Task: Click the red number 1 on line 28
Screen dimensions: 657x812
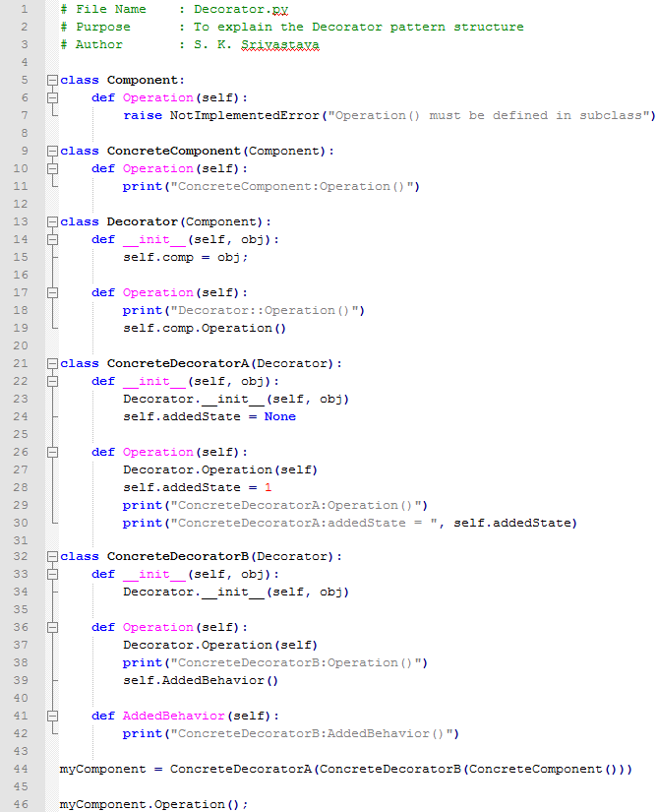Action: click(x=268, y=488)
